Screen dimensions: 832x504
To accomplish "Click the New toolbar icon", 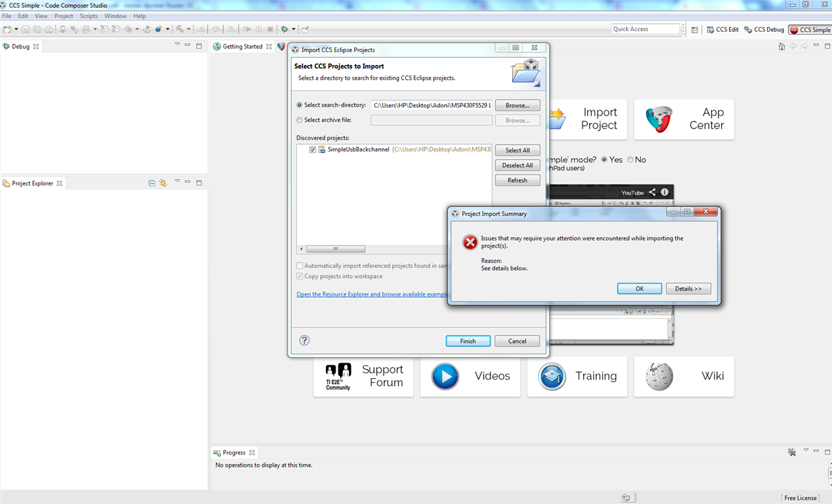I will [7, 29].
